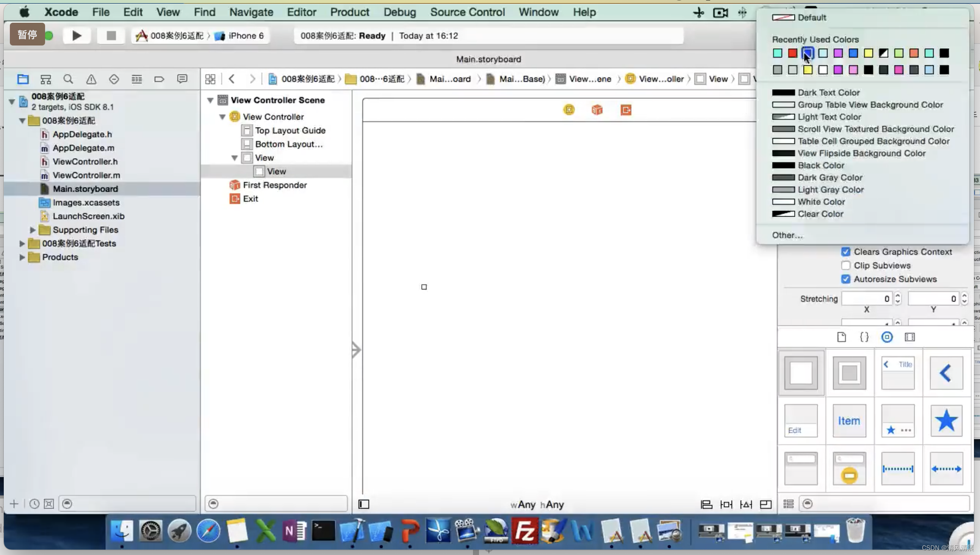Click the Main.storyboard file in navigator

click(86, 188)
